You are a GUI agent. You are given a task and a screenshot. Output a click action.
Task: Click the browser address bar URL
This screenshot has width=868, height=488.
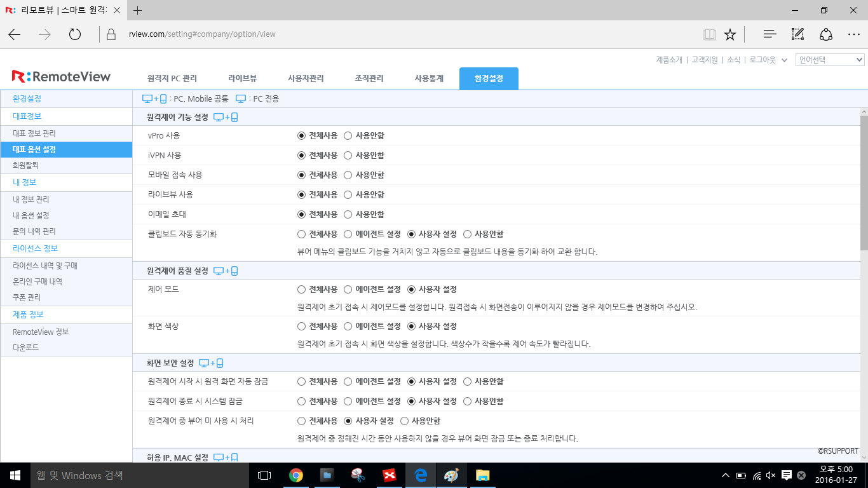pos(201,34)
